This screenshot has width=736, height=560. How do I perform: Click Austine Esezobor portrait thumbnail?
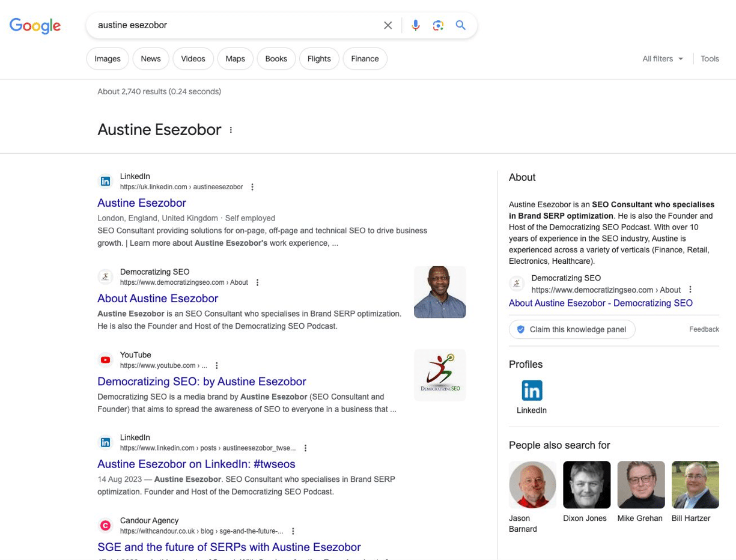(x=440, y=292)
